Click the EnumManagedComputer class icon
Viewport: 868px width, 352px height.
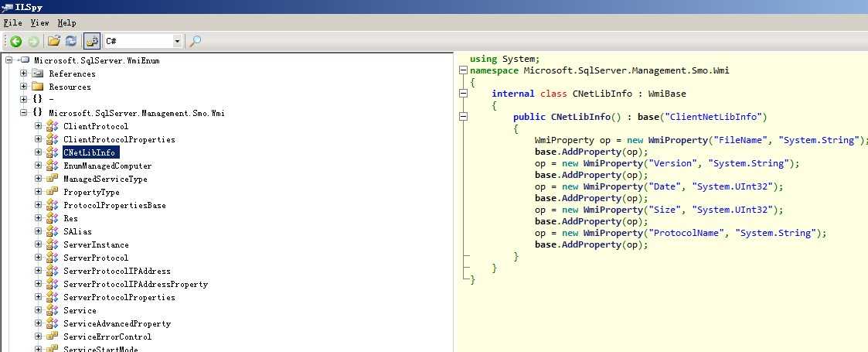[52, 166]
